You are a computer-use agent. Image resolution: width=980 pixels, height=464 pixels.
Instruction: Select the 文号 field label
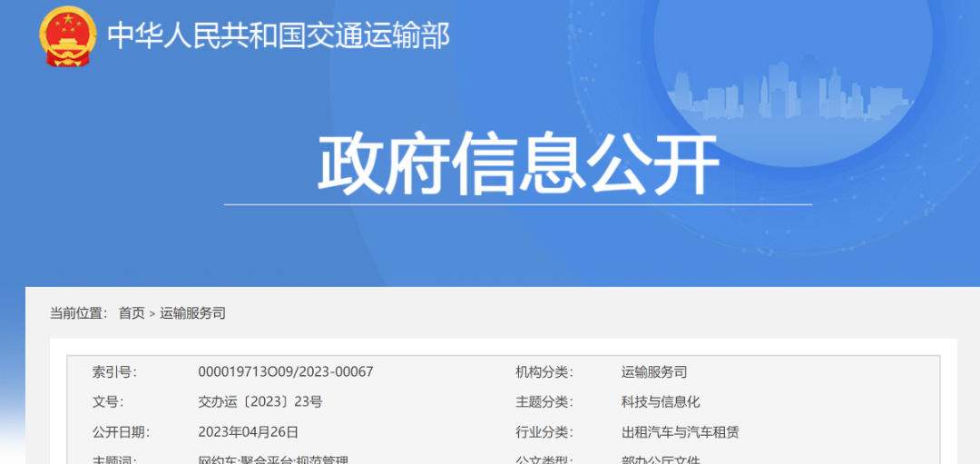108,402
